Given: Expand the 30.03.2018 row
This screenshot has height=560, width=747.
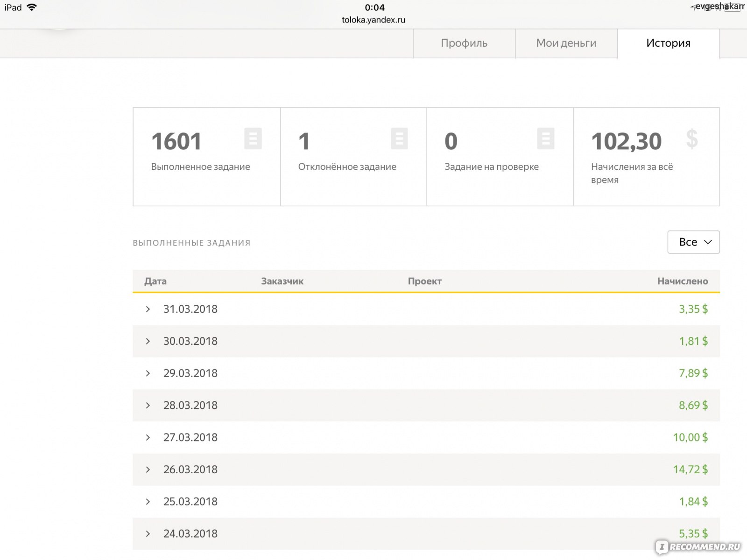Looking at the screenshot, I should click(x=148, y=341).
